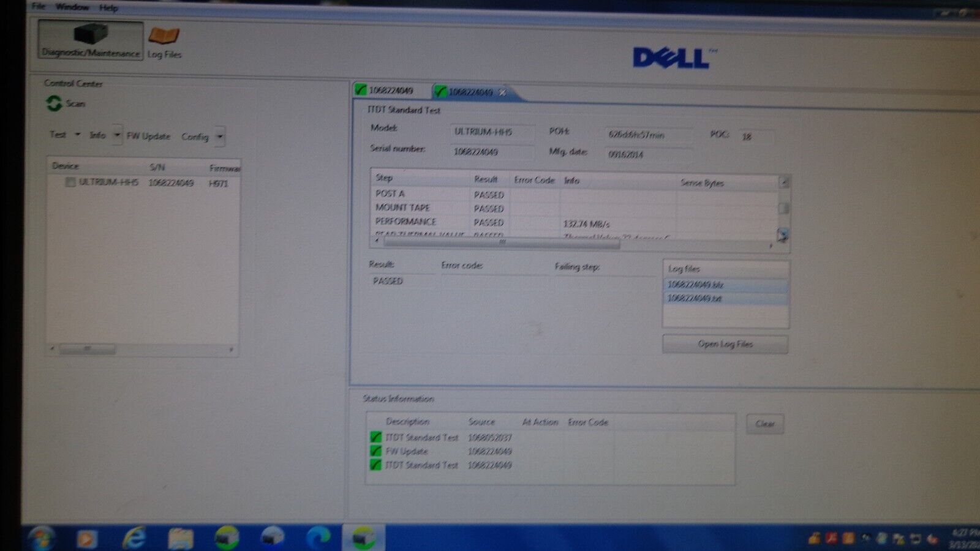Click the Device column header

tap(66, 166)
